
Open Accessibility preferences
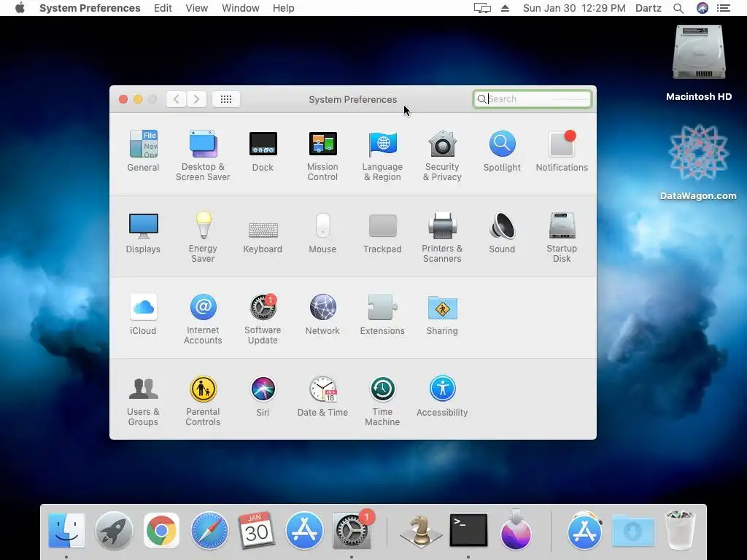tap(442, 396)
